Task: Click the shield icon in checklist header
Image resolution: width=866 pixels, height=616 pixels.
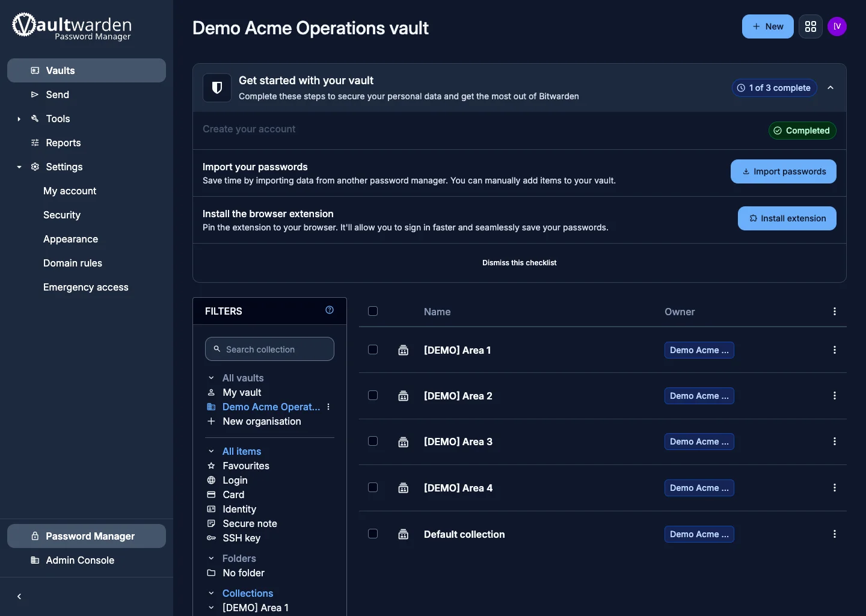Action: (217, 88)
